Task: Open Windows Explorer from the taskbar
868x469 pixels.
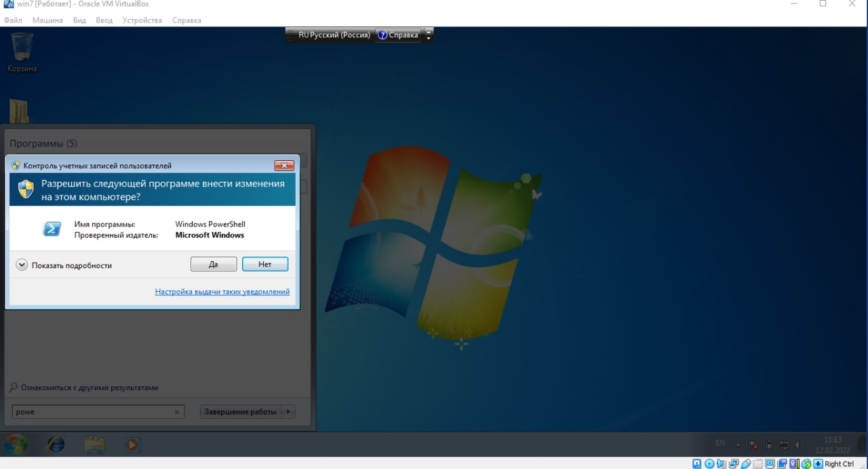Action: click(x=95, y=445)
